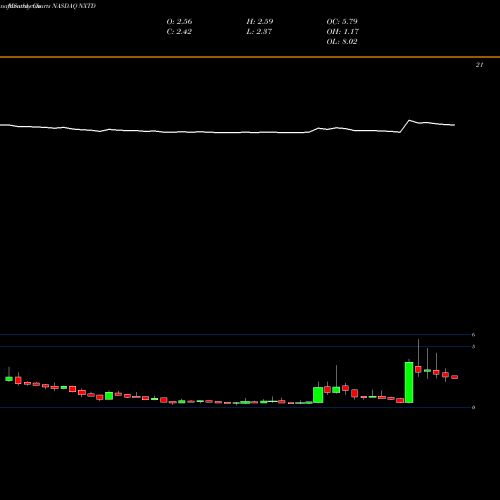Image resolution: width=500 pixels, height=500 pixels.
Task: Click the 'L: 2.37' low price value
Action: (x=259, y=32)
